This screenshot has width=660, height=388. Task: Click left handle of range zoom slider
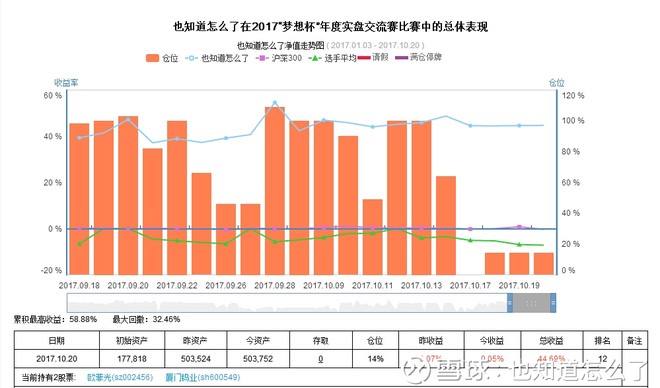[x=510, y=303]
